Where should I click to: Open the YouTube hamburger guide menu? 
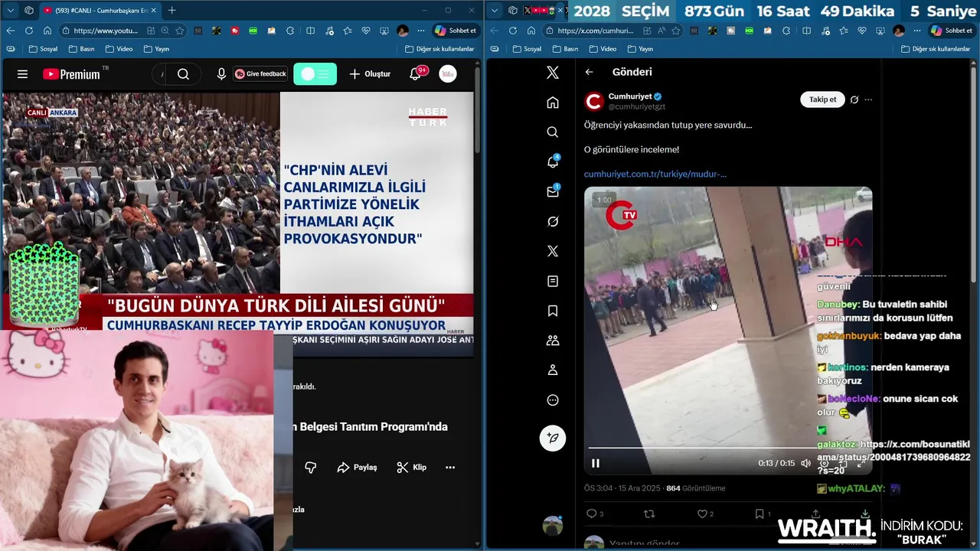point(22,74)
